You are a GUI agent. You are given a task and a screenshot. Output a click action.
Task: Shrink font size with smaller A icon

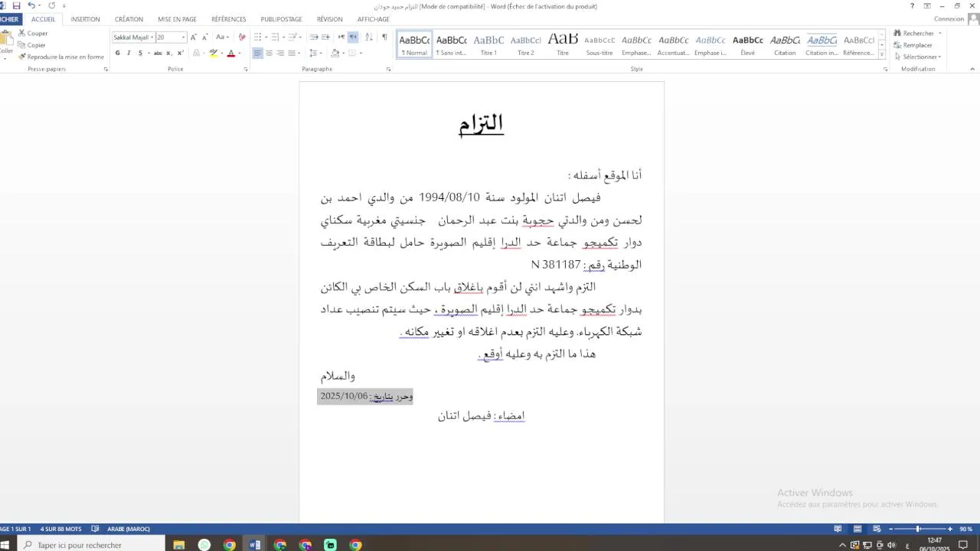(204, 37)
